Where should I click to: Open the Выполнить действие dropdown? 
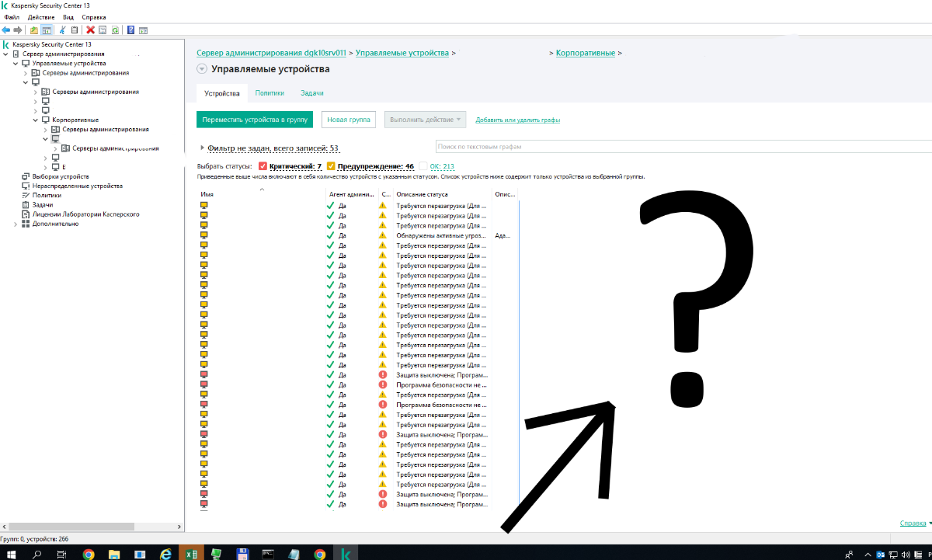(425, 120)
